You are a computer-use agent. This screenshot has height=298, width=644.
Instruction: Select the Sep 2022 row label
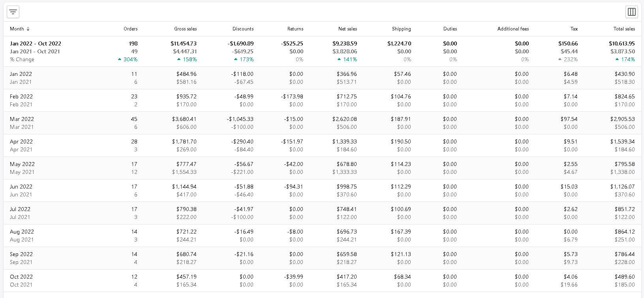[21, 254]
